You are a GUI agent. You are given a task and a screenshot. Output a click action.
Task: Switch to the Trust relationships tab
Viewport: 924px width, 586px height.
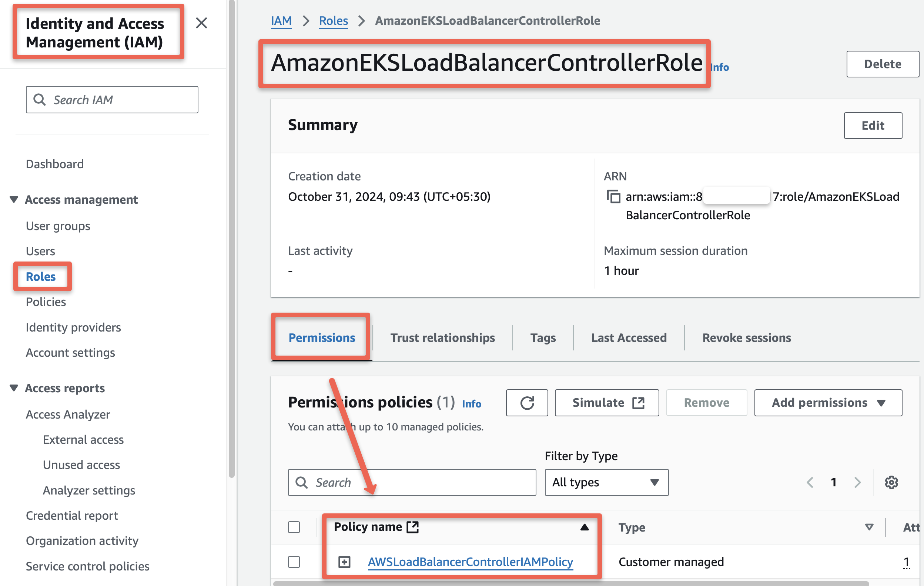pyautogui.click(x=443, y=337)
